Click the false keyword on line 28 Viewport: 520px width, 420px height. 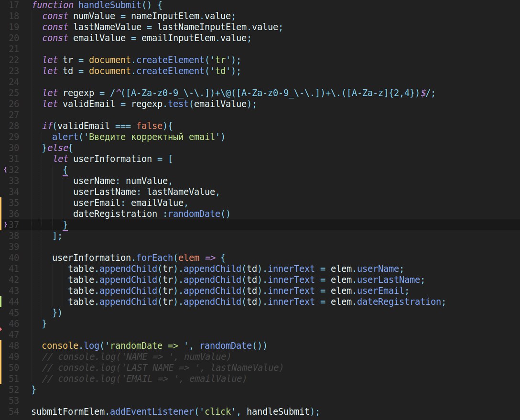(150, 126)
